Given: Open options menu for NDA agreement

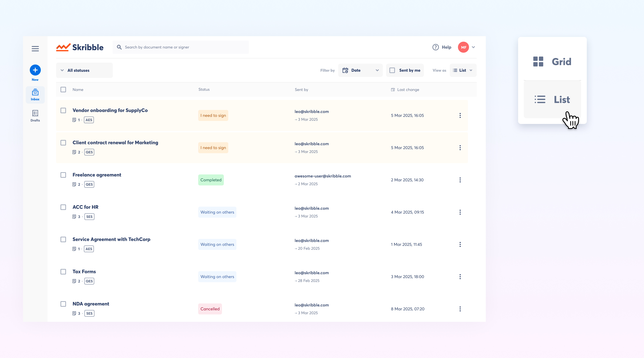Looking at the screenshot, I should [x=460, y=309].
